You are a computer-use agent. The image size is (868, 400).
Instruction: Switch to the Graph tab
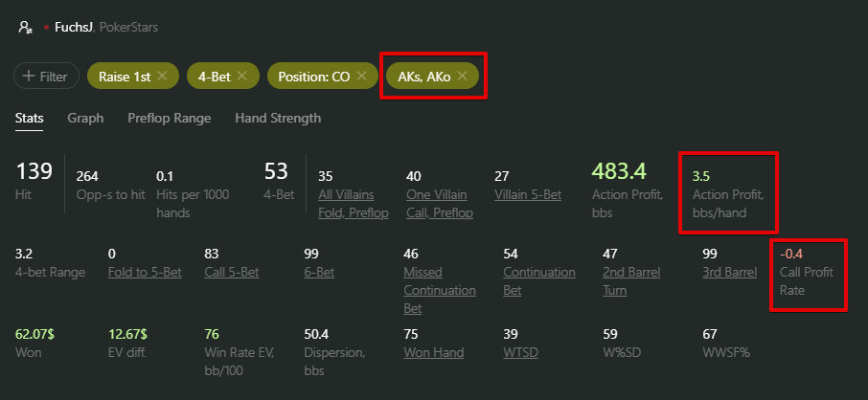[85, 119]
